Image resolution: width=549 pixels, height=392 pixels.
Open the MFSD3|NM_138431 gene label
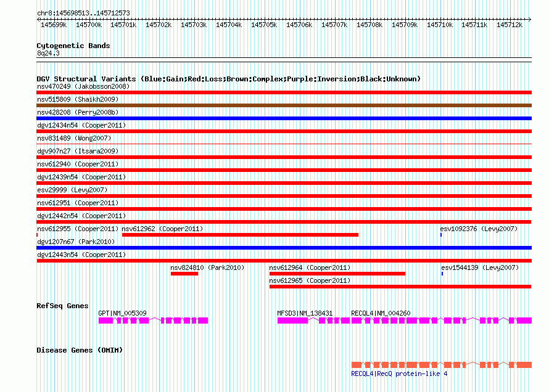[305, 313]
